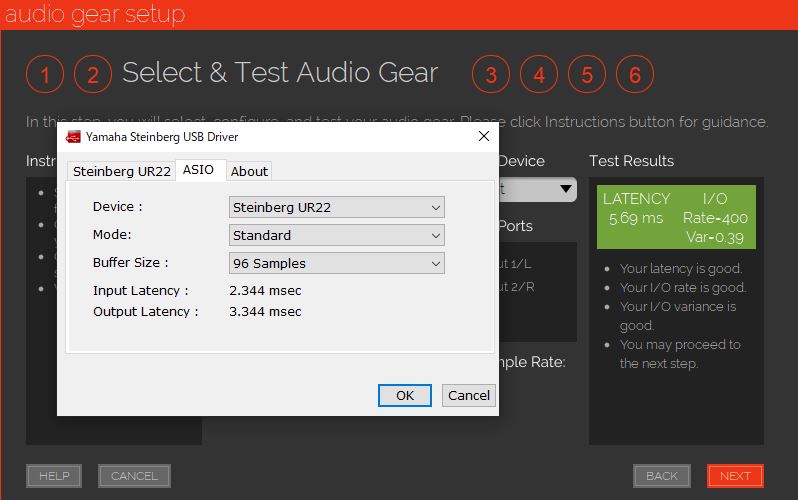Confirm driver settings with OK
Screen dimensions: 798x500
point(404,395)
